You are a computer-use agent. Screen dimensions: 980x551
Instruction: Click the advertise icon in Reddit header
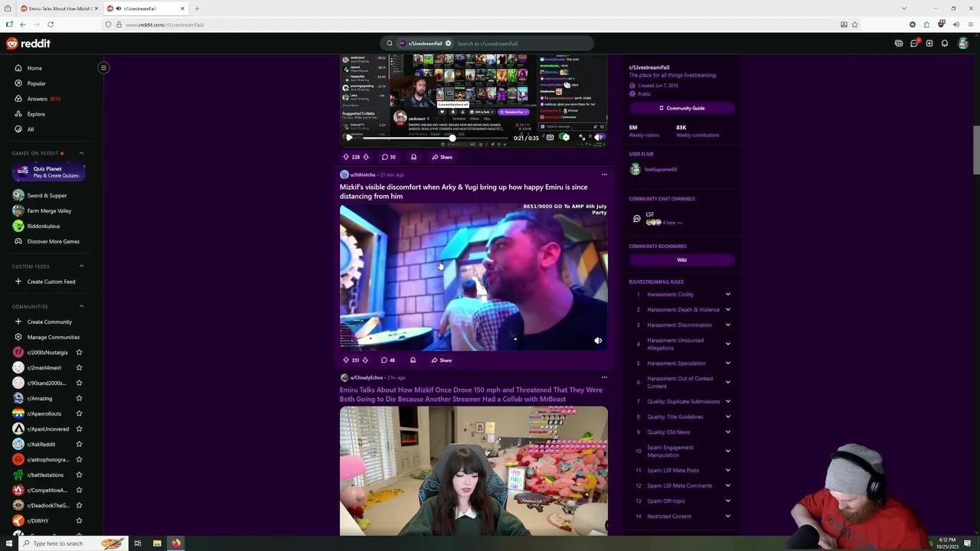(899, 44)
